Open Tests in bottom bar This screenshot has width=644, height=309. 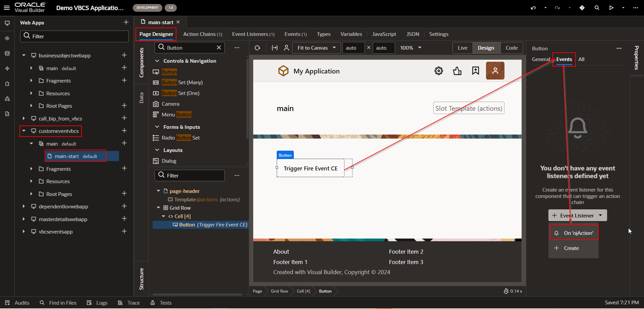[x=161, y=303]
